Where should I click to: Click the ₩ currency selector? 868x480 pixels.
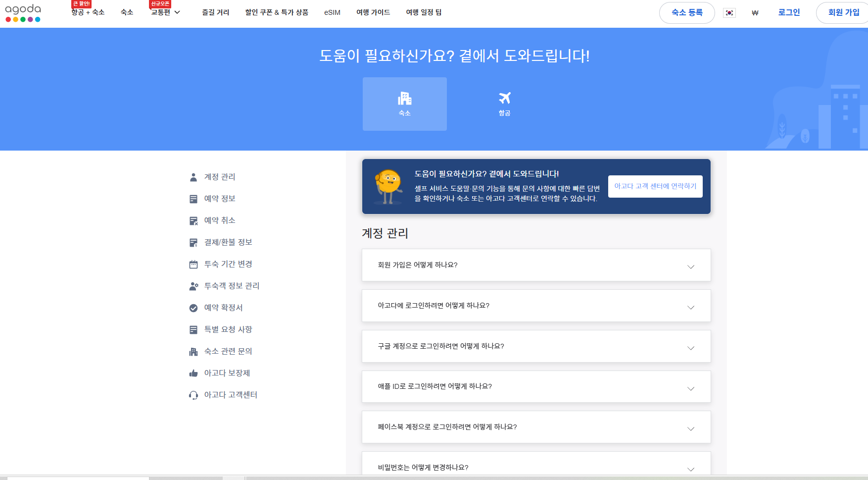(755, 13)
